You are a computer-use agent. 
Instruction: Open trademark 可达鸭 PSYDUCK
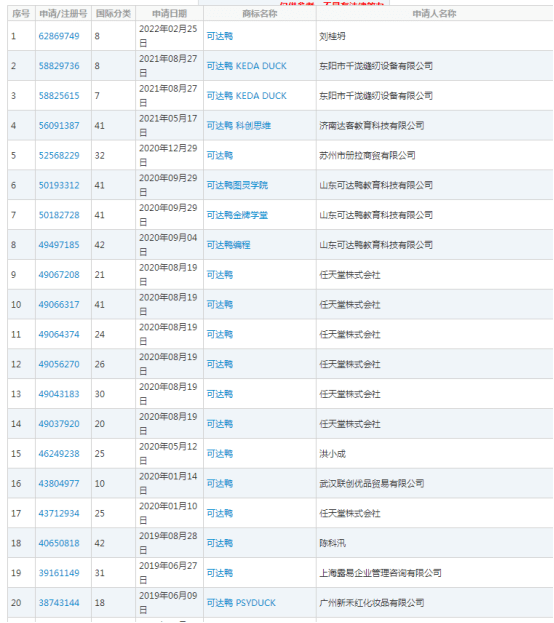click(x=241, y=603)
